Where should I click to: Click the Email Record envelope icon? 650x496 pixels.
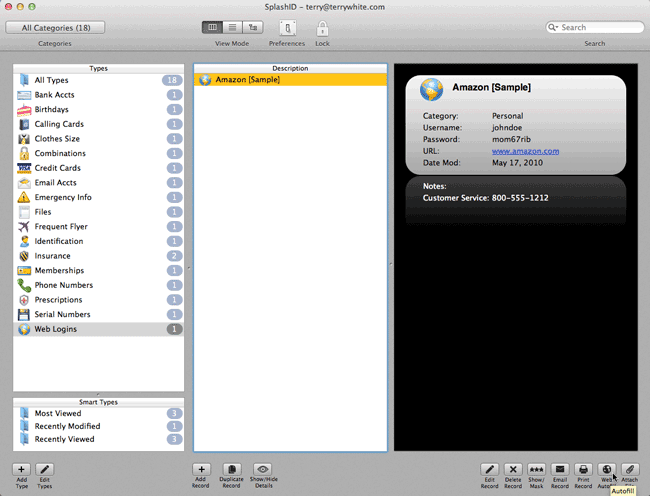(x=560, y=469)
